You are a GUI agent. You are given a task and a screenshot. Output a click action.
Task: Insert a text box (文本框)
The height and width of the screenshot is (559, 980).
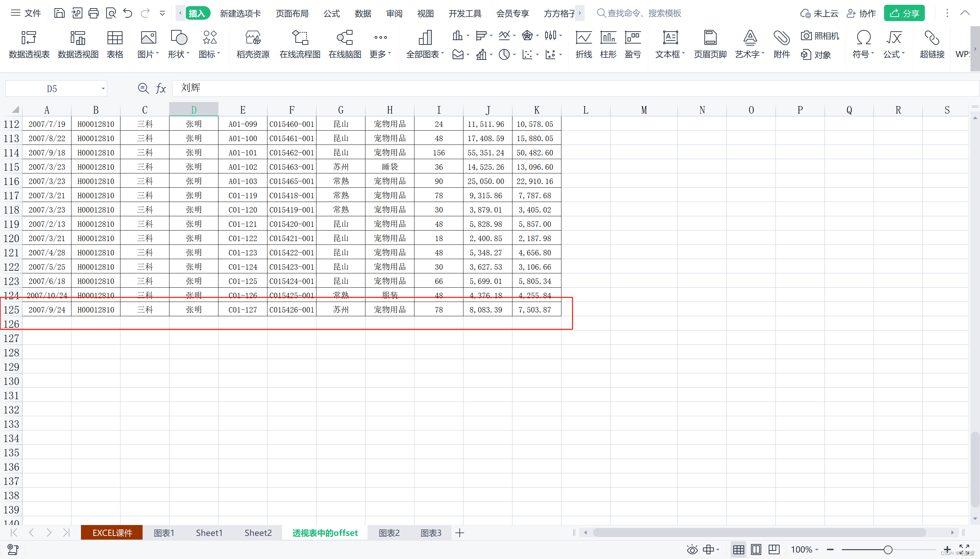670,45
